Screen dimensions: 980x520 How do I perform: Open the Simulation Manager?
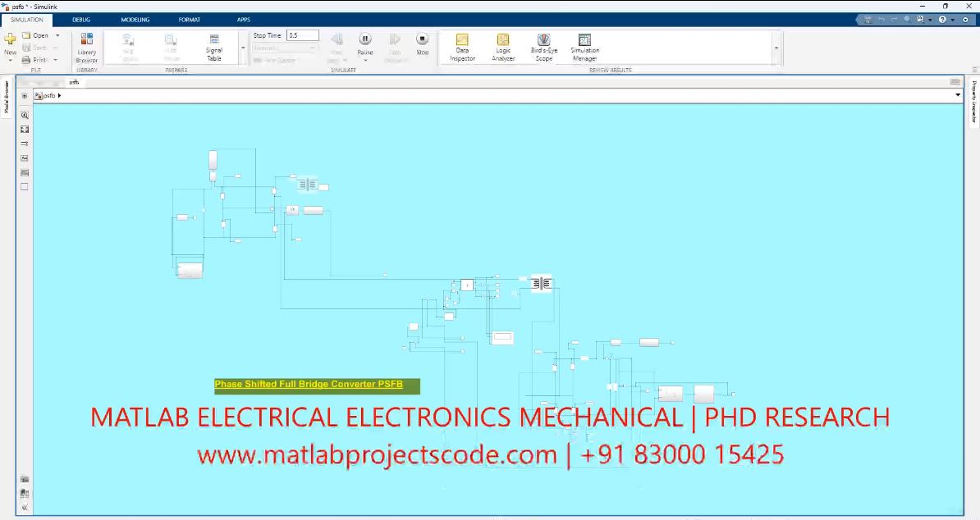(x=585, y=48)
